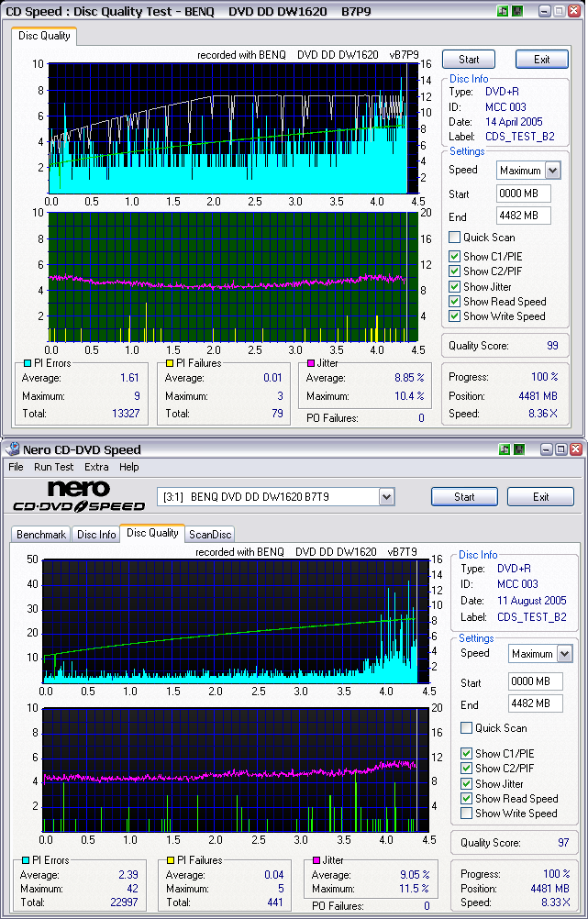The image size is (588, 919).
Task: Click the Nero CD-DVD Speed logo
Action: 79,496
